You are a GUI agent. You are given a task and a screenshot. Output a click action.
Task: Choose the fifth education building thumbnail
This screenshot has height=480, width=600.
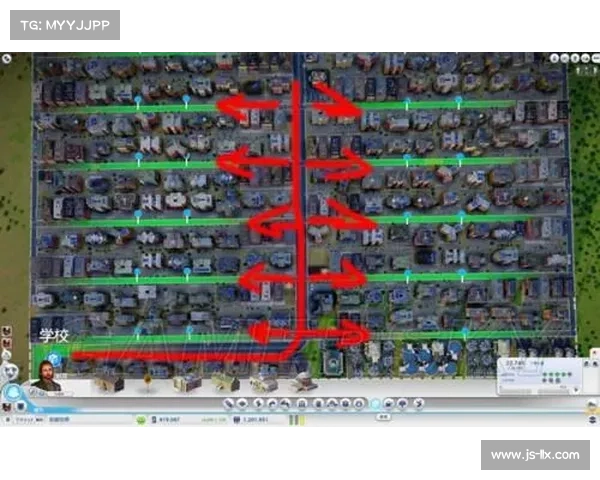click(x=264, y=383)
